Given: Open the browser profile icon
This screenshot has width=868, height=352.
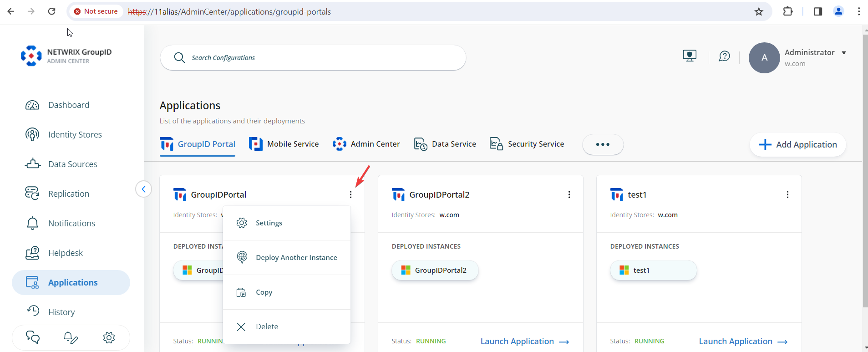Looking at the screenshot, I should click(x=838, y=11).
